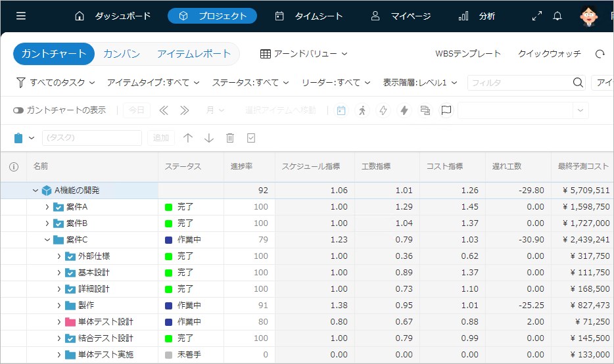Click the checkmark box icon beside trash

250,138
